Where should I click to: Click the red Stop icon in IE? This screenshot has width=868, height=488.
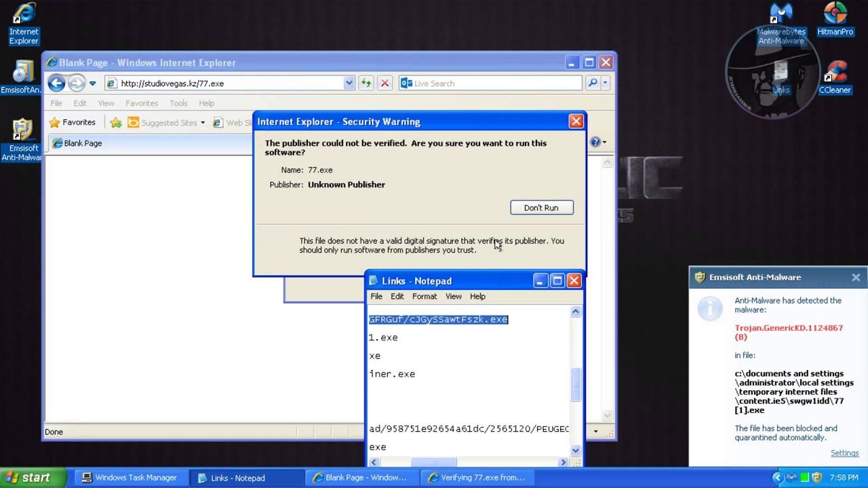click(384, 83)
